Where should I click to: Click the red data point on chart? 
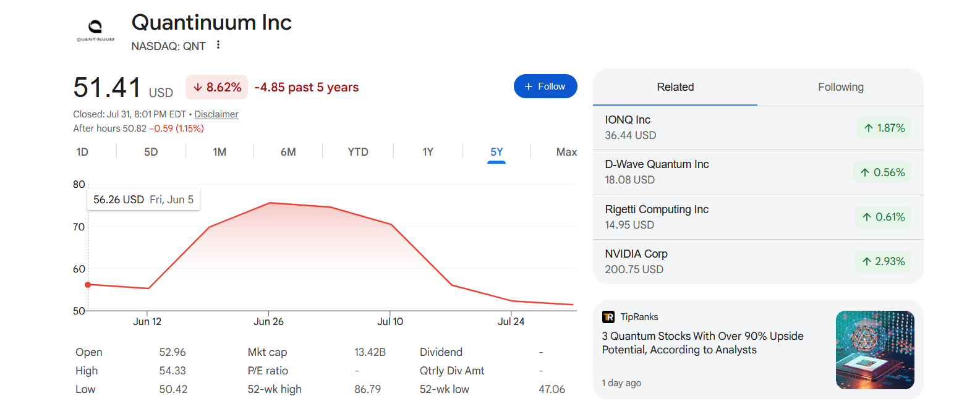88,285
